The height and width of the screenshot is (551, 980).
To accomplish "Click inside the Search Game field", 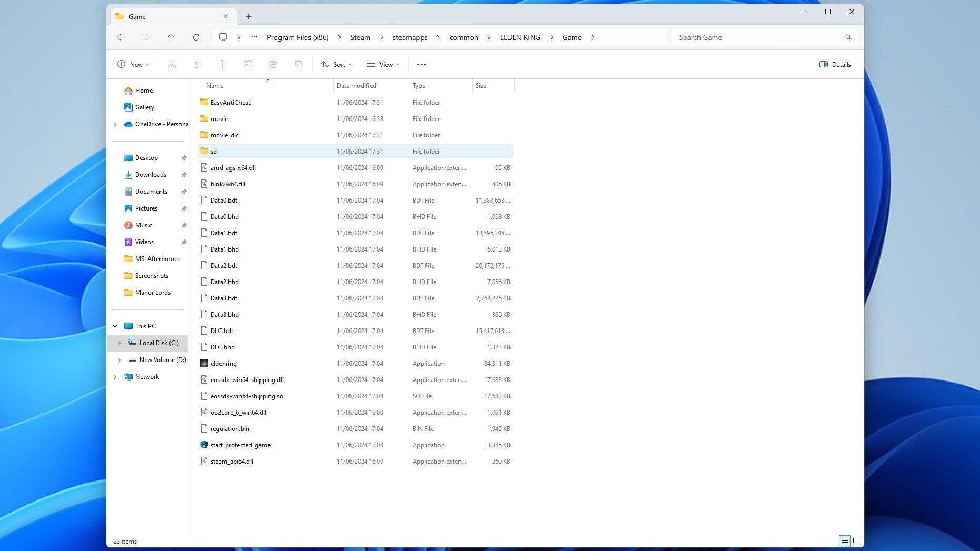I will click(x=737, y=37).
